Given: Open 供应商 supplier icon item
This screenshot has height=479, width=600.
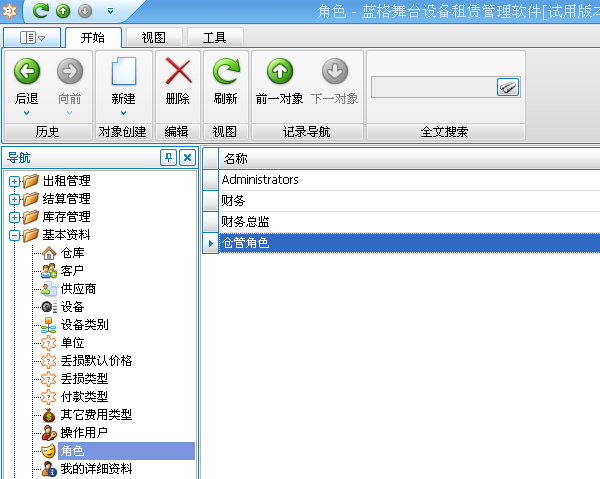Looking at the screenshot, I should 69,288.
